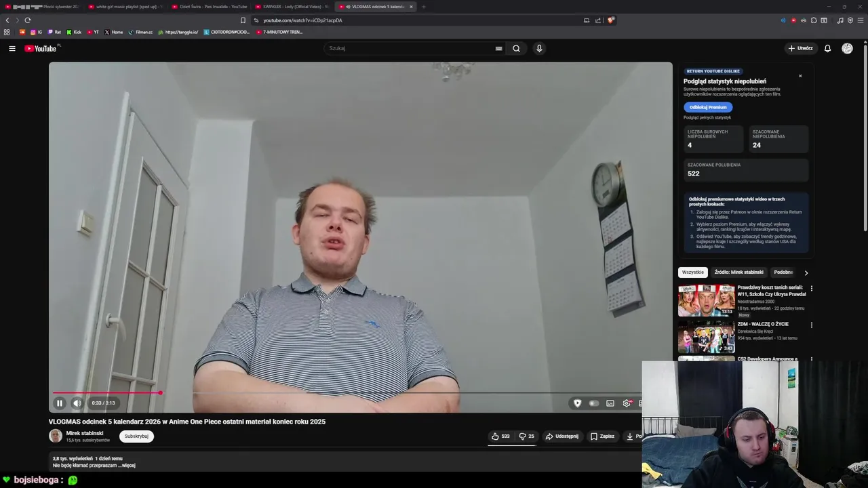This screenshot has width=868, height=488.
Task: Open Podgląd pełnych statystyk link
Action: point(707,118)
